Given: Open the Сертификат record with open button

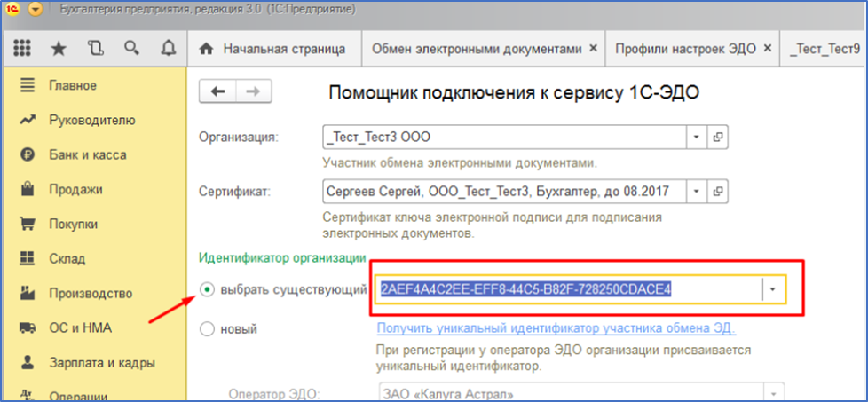Looking at the screenshot, I should click(717, 192).
